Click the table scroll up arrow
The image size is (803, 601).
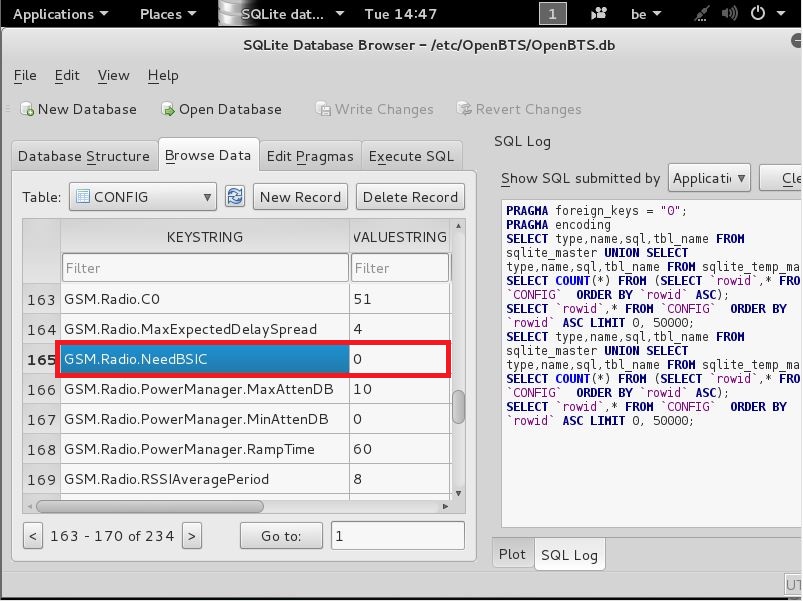458,226
